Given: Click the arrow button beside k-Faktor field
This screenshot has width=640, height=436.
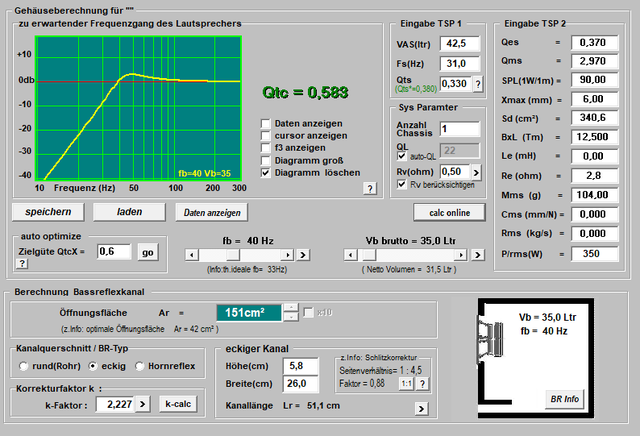Looking at the screenshot, I should tap(142, 404).
